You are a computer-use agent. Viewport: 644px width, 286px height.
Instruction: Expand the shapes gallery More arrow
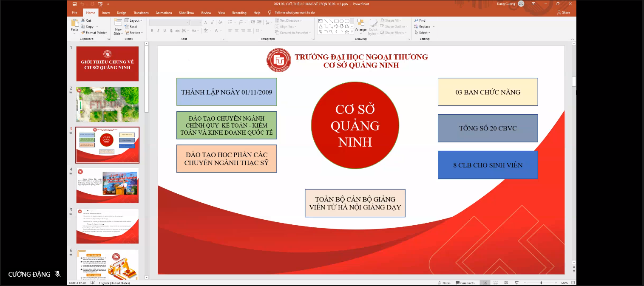coord(352,32)
